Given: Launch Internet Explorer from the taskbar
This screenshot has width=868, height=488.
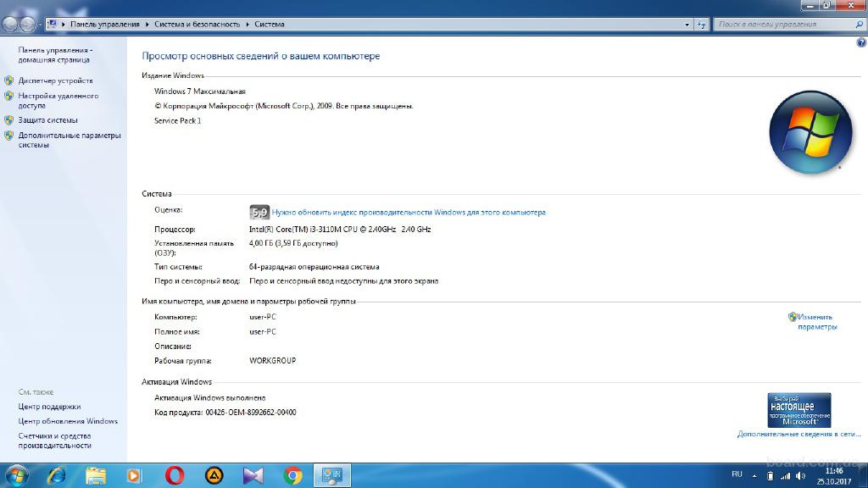Looking at the screenshot, I should tap(57, 475).
